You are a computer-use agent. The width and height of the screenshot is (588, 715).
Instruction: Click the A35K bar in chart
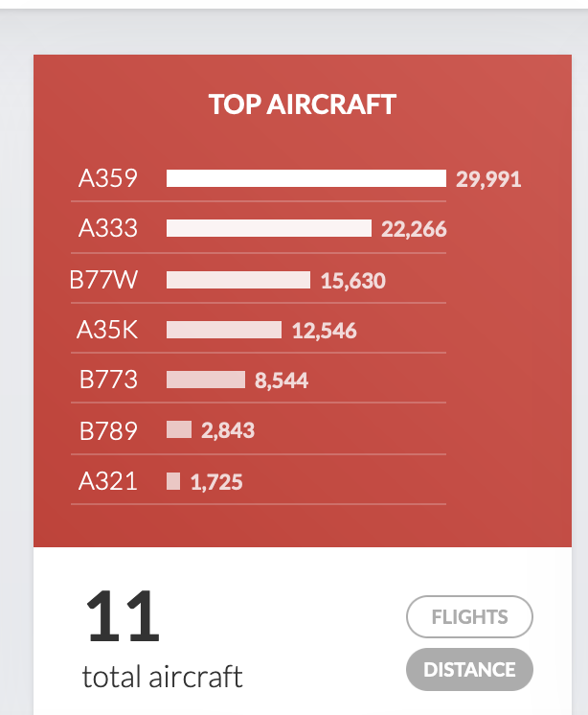click(224, 330)
